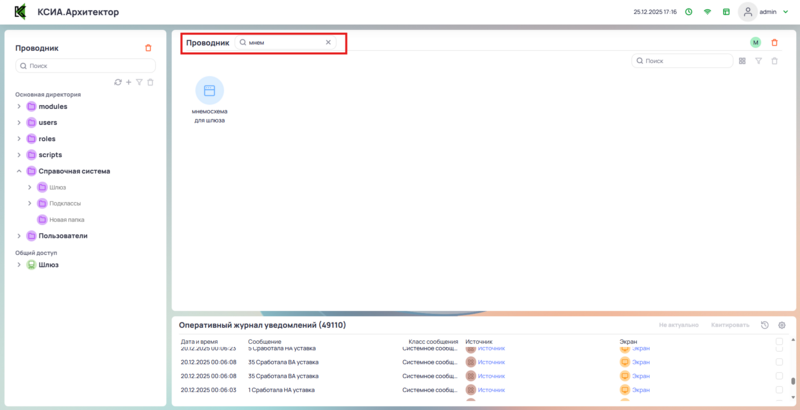The height and width of the screenshot is (410, 800).
Task: Collapse the Справочная система folder
Action: [x=18, y=171]
